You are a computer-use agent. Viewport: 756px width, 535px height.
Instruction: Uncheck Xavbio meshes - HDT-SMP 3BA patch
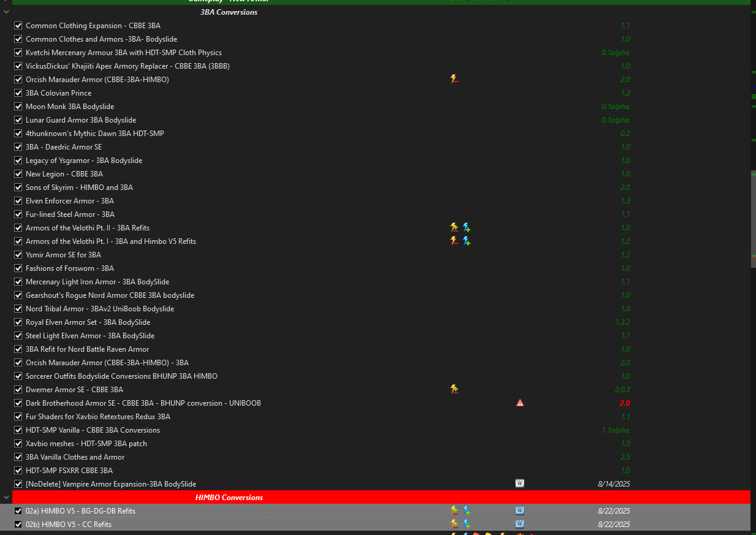point(18,444)
